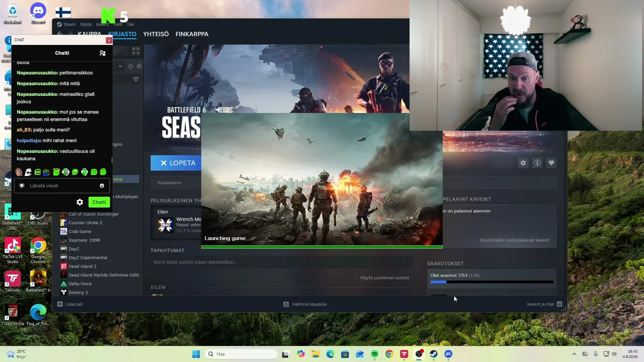644x362 pixels.
Task: Open the Näytä menu in Steam
Action: [86, 24]
